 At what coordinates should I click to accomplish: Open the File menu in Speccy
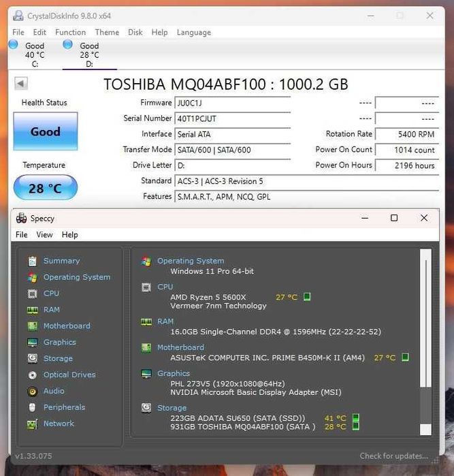[22, 235]
